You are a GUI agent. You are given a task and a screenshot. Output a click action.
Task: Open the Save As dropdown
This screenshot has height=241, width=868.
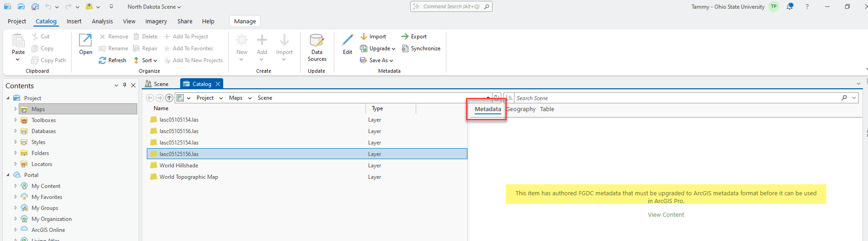(377, 60)
